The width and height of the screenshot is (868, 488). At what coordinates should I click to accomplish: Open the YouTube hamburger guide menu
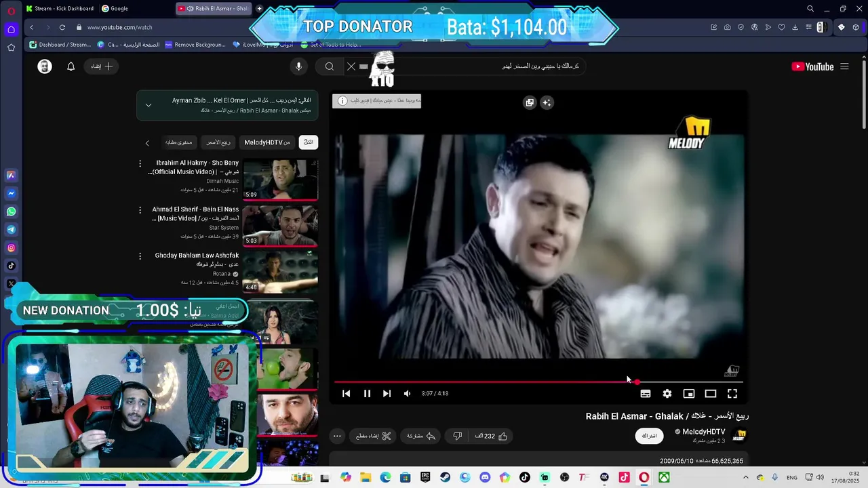pos(844,66)
